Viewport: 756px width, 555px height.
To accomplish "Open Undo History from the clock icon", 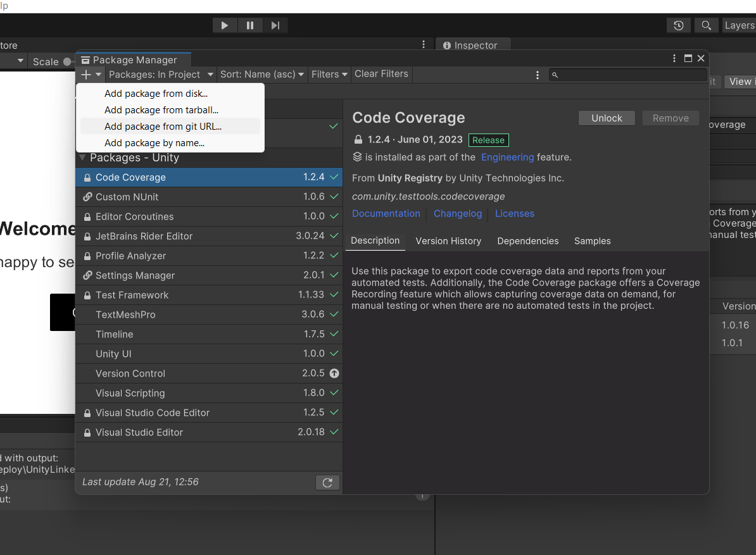I will point(678,25).
